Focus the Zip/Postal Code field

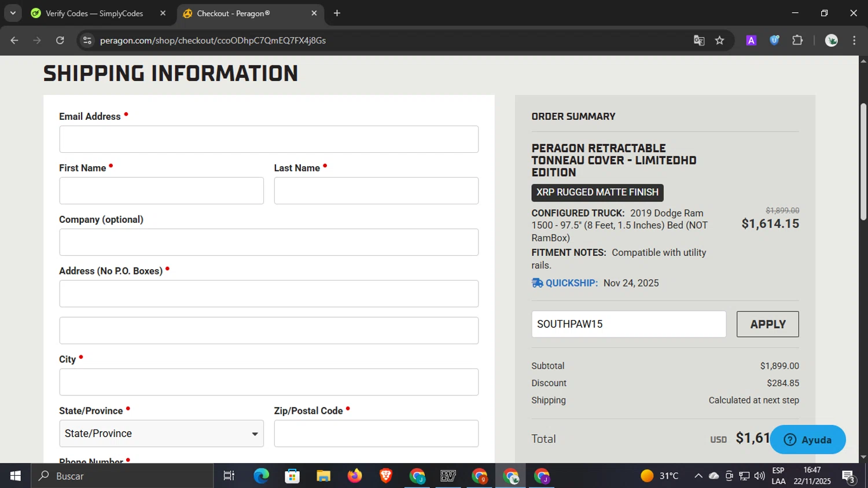click(376, 434)
